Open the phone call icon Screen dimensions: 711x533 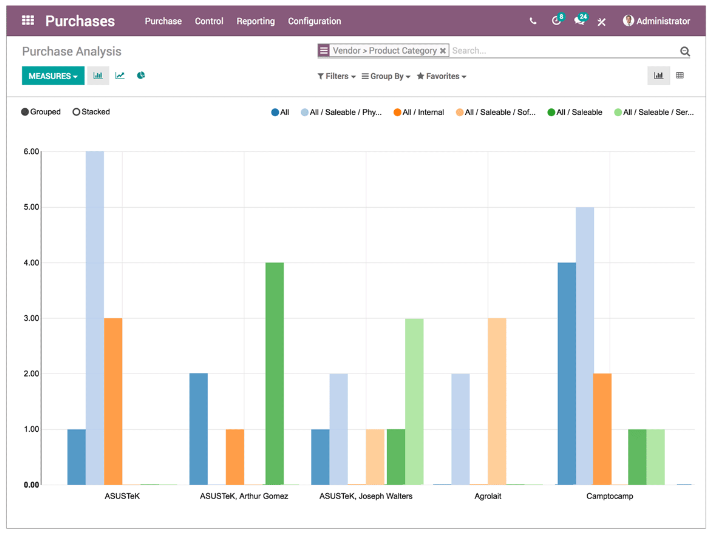pos(533,21)
